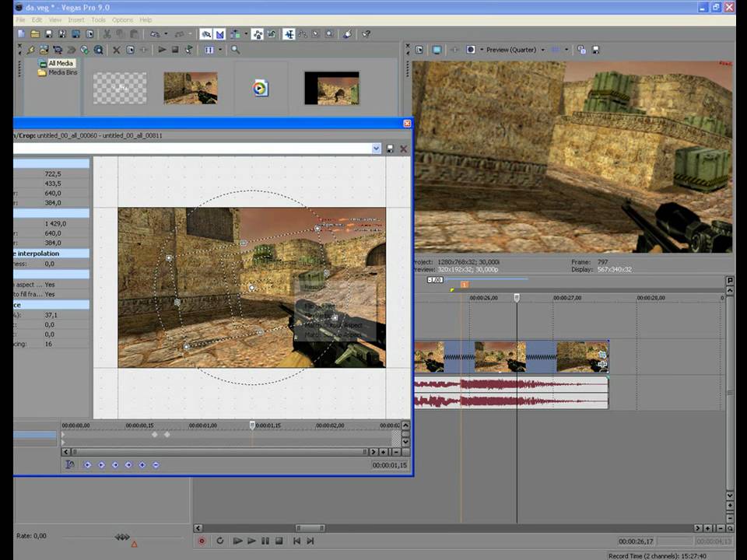Save the preview snapshot to file
The height and width of the screenshot is (560, 747).
(595, 50)
